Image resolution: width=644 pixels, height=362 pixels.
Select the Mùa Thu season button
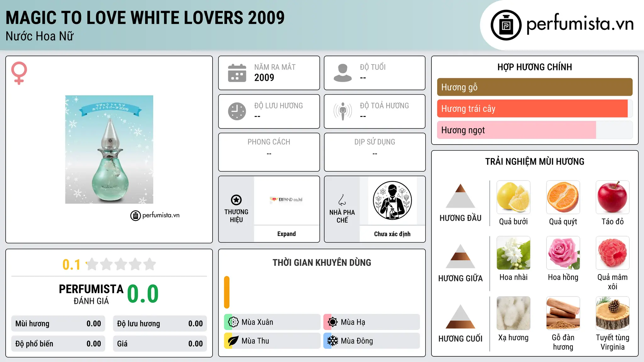272,341
